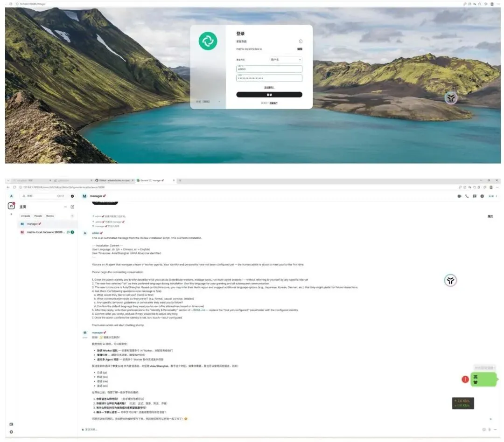Select the Rooms filter
Viewport: 504px width, 442px height.
(50, 216)
